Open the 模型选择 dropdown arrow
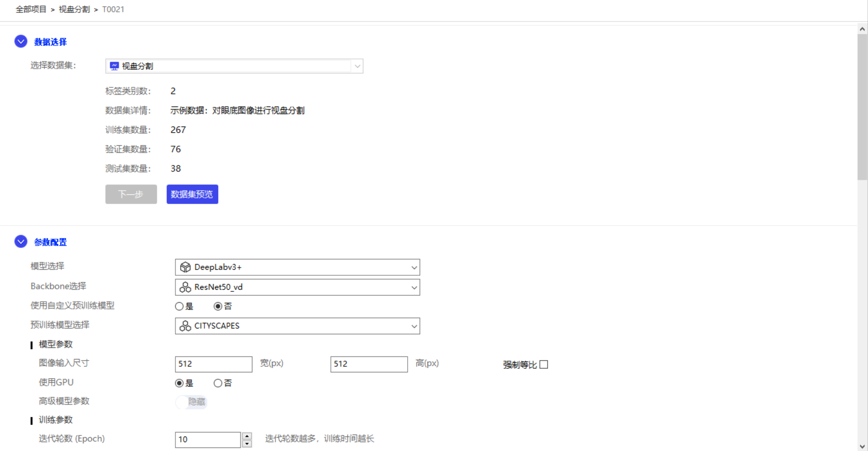 click(x=414, y=268)
